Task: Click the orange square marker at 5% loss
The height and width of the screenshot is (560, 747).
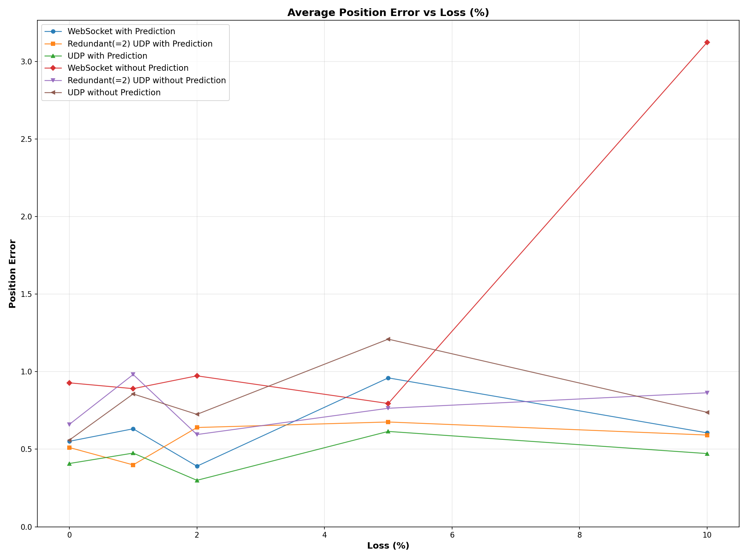Action: click(388, 422)
